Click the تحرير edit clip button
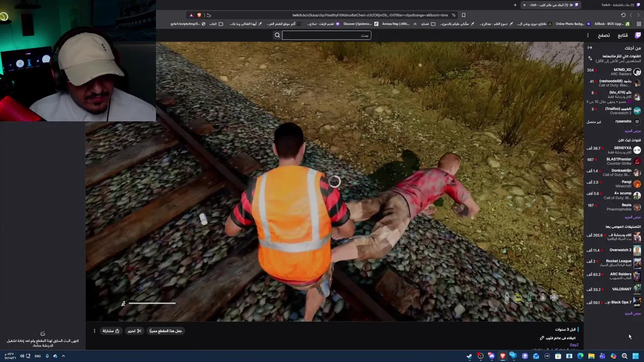The height and width of the screenshot is (362, 644). [x=134, y=331]
